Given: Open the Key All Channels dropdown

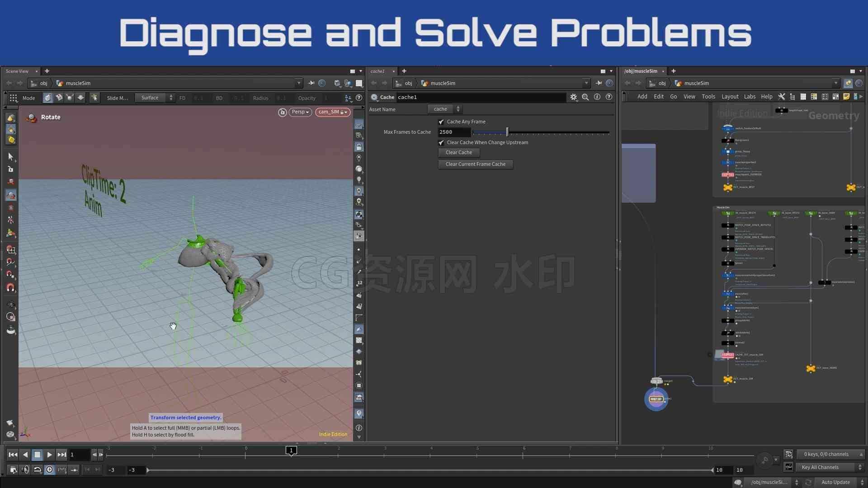Looking at the screenshot, I should pos(830,467).
